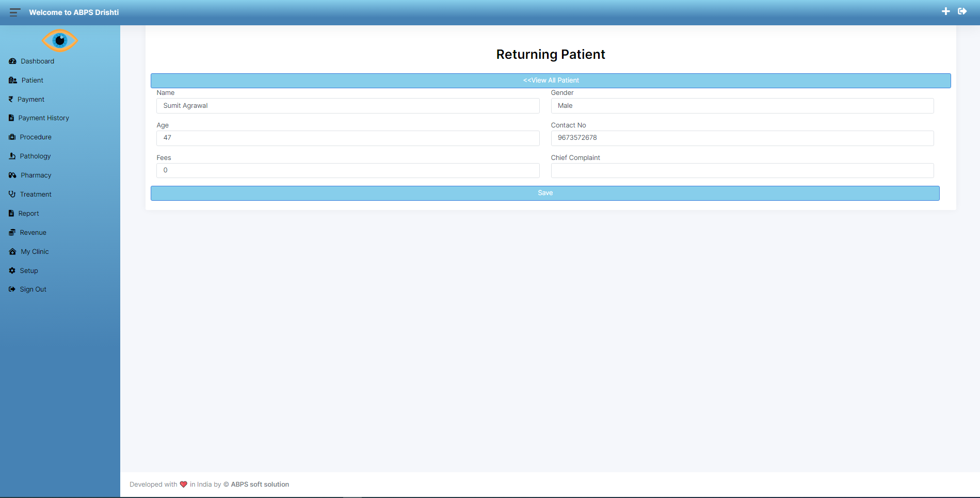Click the Chief Complaint label
The width and height of the screenshot is (980, 498).
[x=575, y=158]
